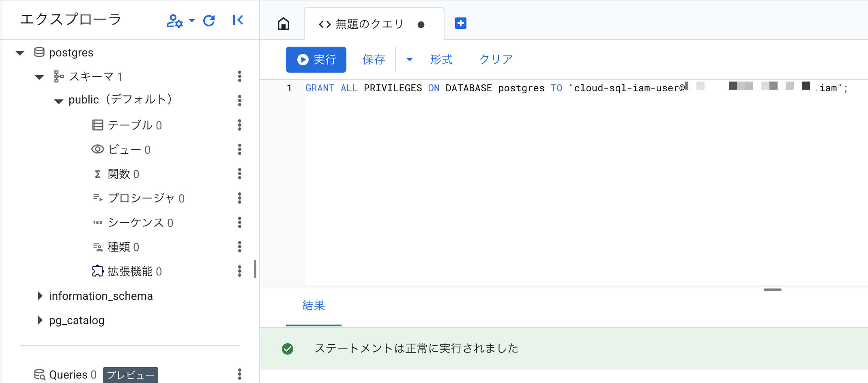Expand the pg_catalog schema node
The width and height of the screenshot is (868, 383).
(x=40, y=320)
